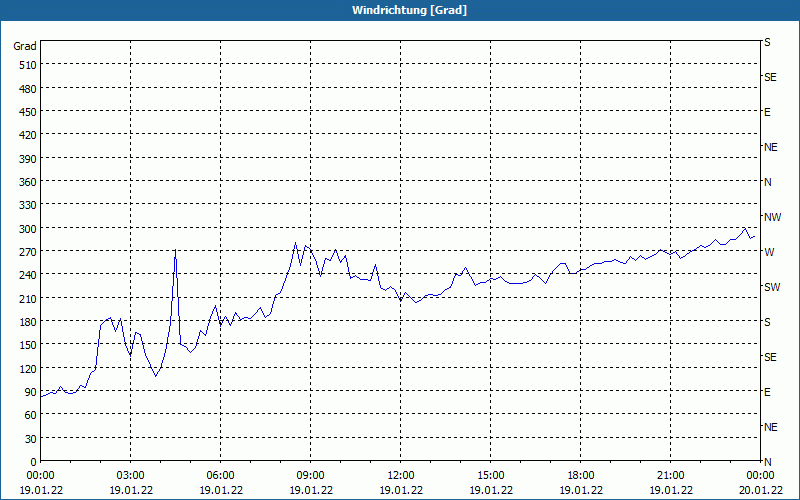800x500 pixels.
Task: Click the 60 y-axis label
Action: [x=31, y=415]
